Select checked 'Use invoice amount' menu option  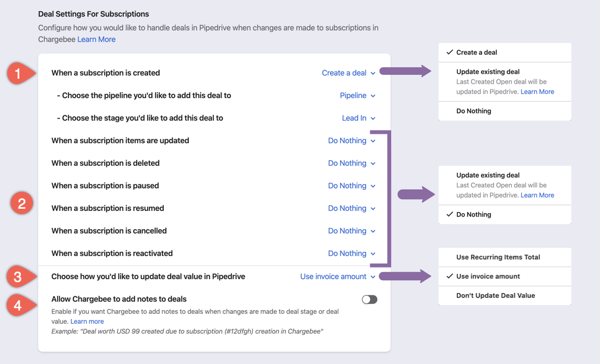(x=488, y=276)
